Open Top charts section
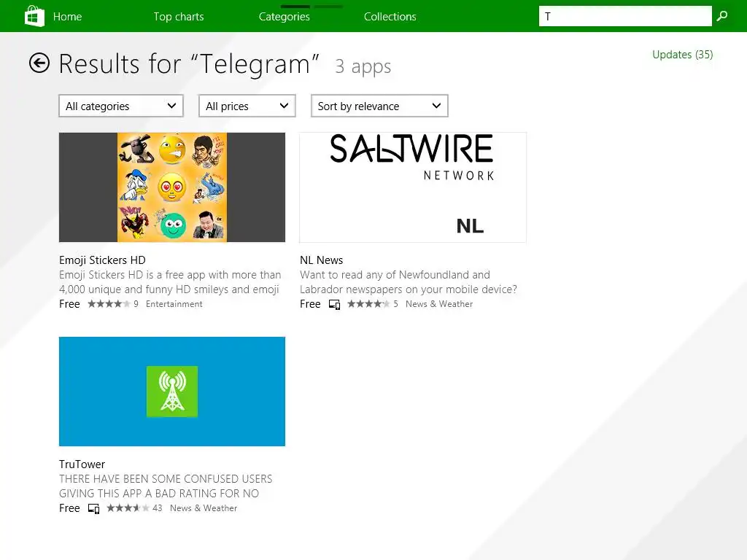This screenshot has width=747, height=560. [x=179, y=17]
